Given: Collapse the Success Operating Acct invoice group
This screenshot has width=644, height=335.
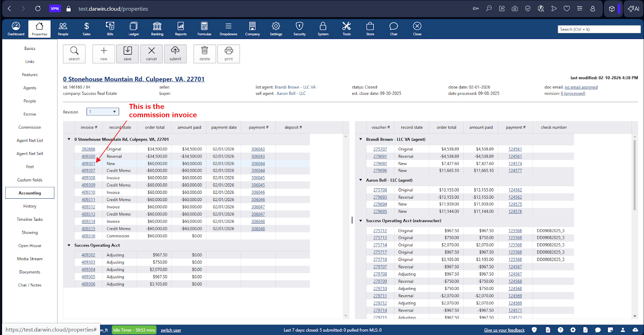Looking at the screenshot, I should coord(69,245).
